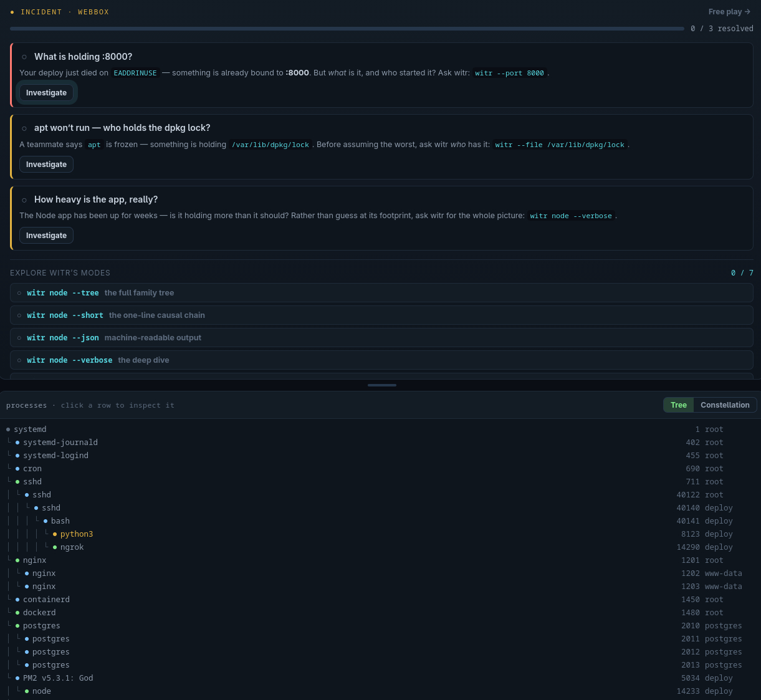761x700 pixels.
Task: Click the status circle beside What is holding :8000?
Action: pos(24,57)
